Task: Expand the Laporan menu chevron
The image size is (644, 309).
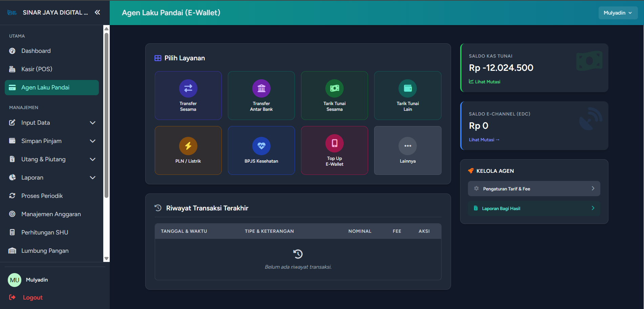Action: [92, 178]
